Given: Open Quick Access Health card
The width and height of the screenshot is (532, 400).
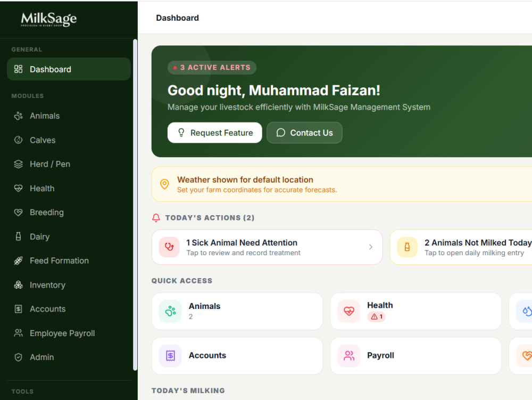Looking at the screenshot, I should coord(415,311).
